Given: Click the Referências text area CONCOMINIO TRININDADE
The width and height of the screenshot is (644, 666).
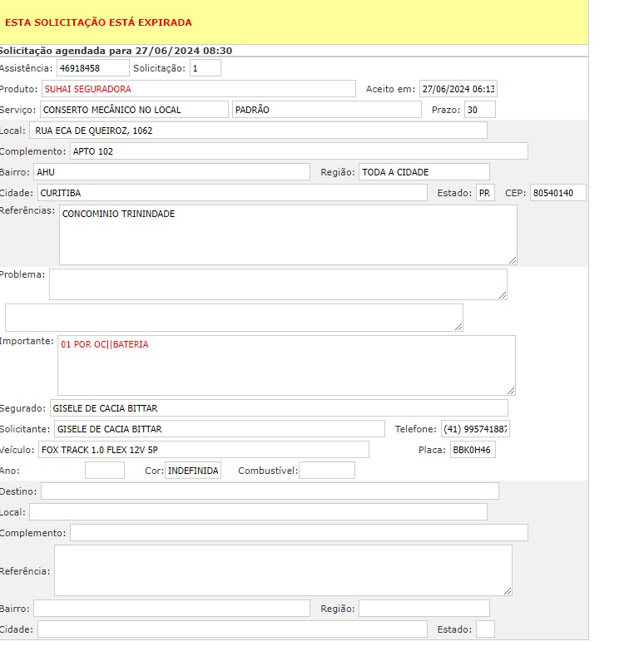Looking at the screenshot, I should pyautogui.click(x=288, y=234).
